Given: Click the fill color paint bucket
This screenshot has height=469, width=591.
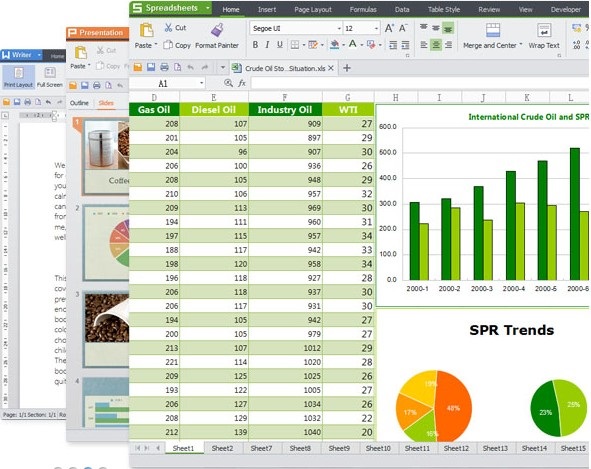Looking at the screenshot, I should coord(334,45).
